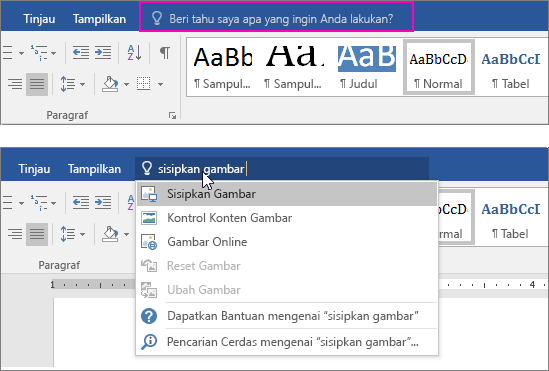Screen dimensions: 549x371
Task: Expand Multilevel List arrow in ribbon with search results
Action: pos(54,203)
